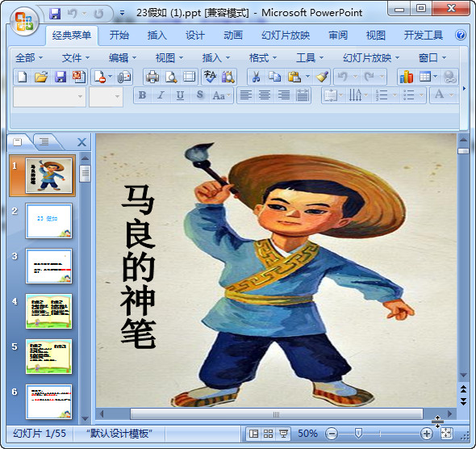Viewport: 476px width, 449px height.
Task: Click the Text Shadow S icon
Action: click(199, 95)
